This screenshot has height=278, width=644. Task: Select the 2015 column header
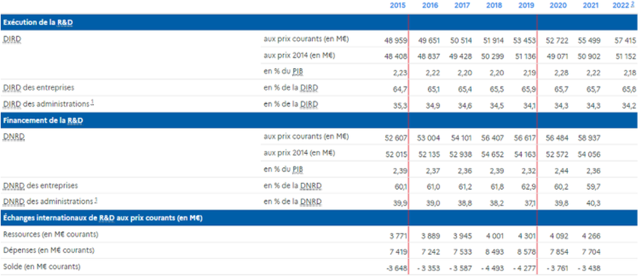coord(398,6)
